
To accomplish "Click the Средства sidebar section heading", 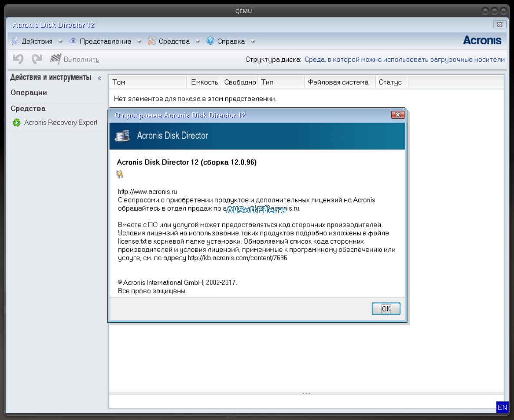I will point(28,109).
